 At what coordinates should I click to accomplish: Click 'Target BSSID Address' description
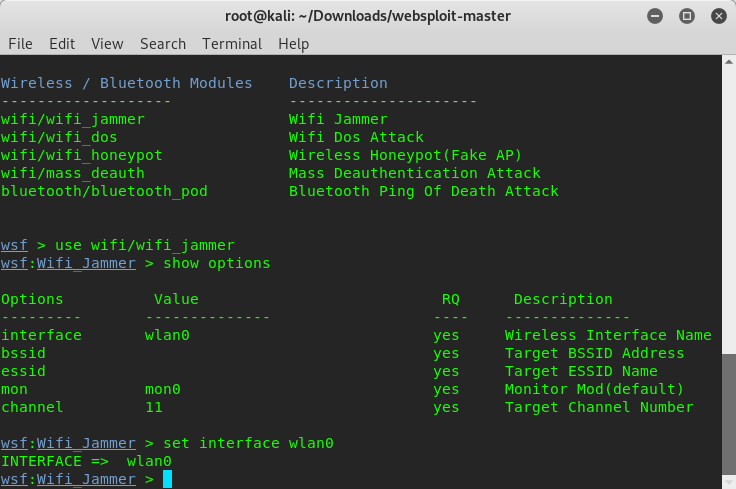[594, 353]
